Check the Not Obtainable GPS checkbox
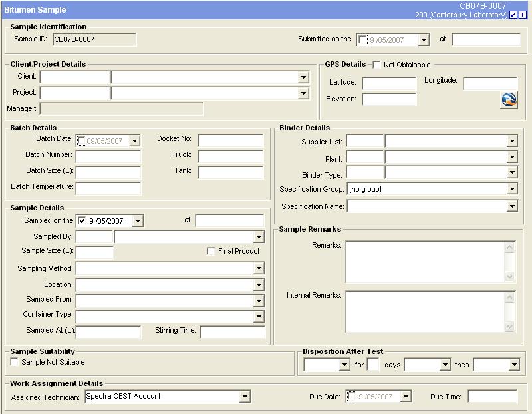The height and width of the screenshot is (414, 532). 376,65
